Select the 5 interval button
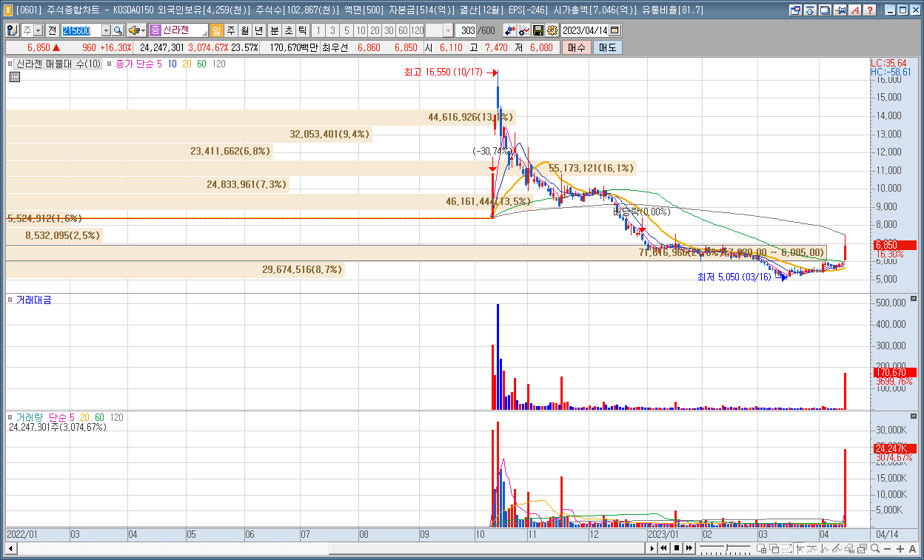Image resolution: width=924 pixels, height=560 pixels. (346, 30)
